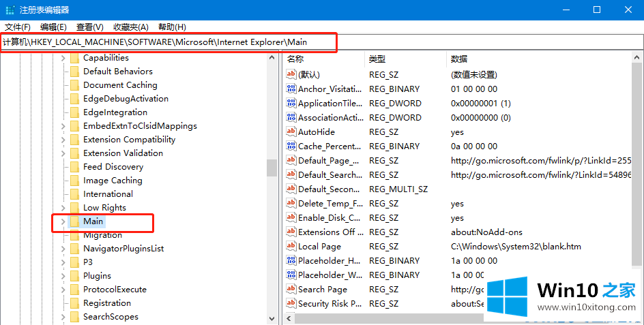
Task: Click the Default_Secon... multi-string icon
Action: coord(291,189)
